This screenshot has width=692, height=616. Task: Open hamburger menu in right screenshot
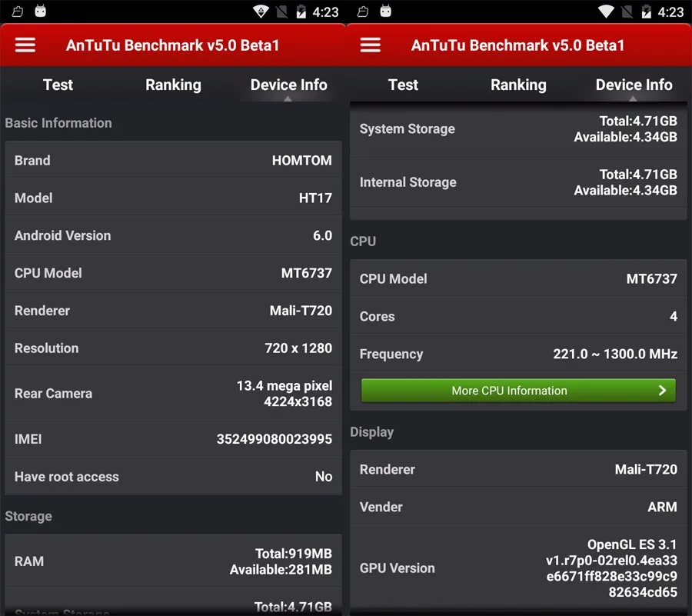click(x=371, y=45)
